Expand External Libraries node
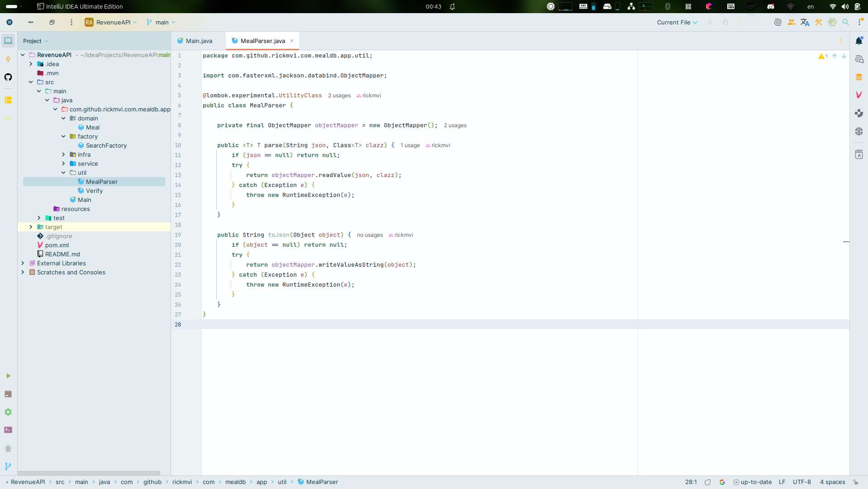Image resolution: width=868 pixels, height=489 pixels. pyautogui.click(x=23, y=263)
